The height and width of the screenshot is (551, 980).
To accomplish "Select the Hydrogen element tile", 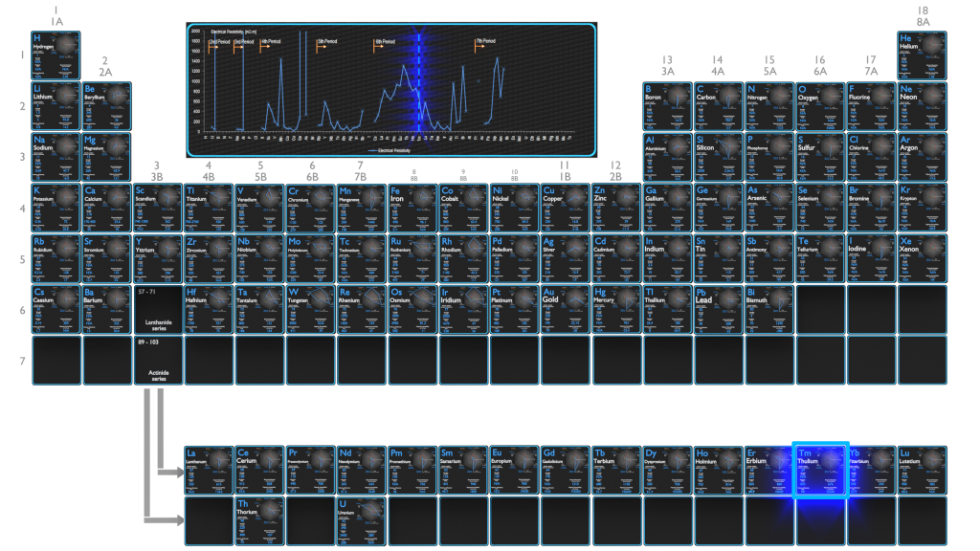I will tap(56, 55).
